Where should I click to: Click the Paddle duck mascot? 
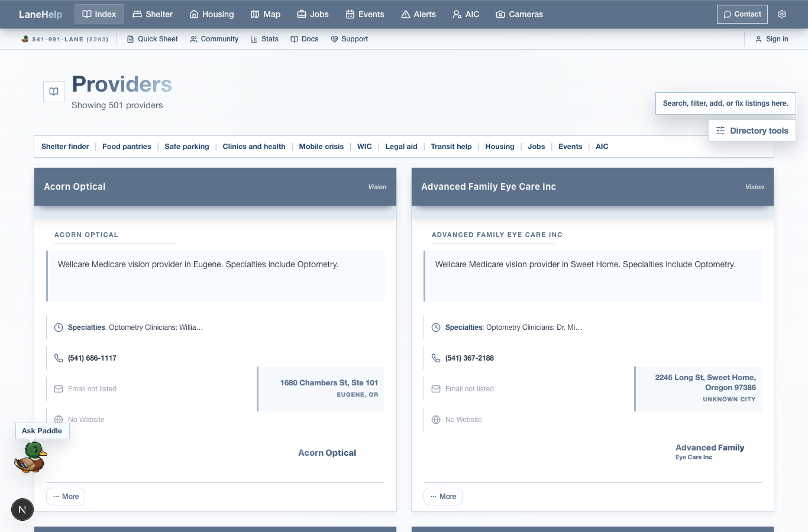[x=30, y=458]
